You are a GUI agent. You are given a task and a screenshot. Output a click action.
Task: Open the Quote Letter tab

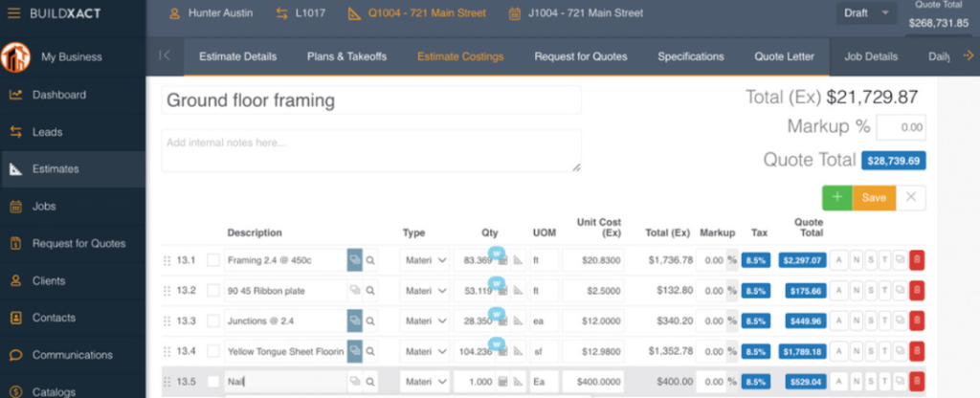click(785, 56)
